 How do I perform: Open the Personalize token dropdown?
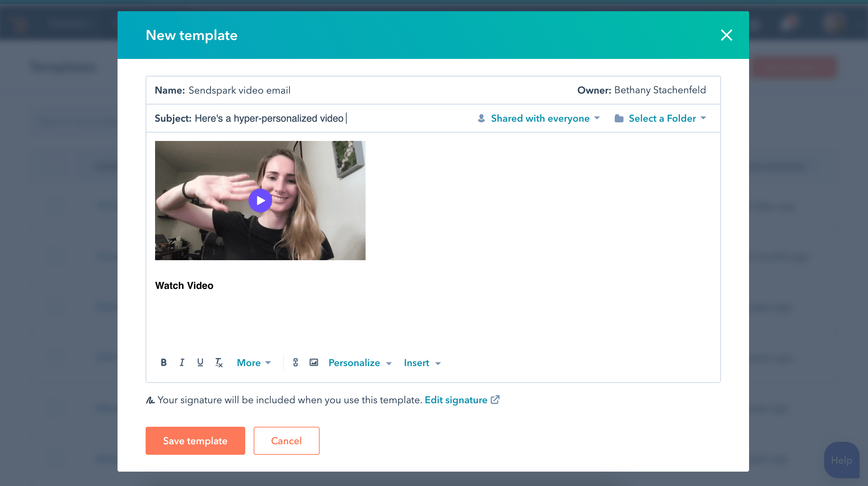pos(360,363)
